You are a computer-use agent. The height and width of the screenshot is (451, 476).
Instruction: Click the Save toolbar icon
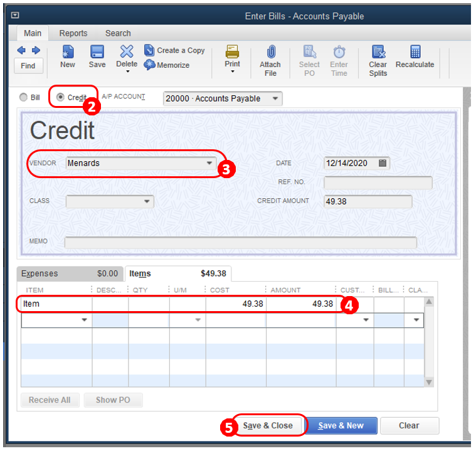[x=97, y=51]
